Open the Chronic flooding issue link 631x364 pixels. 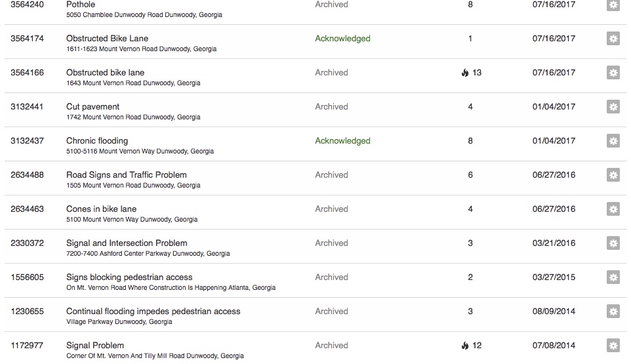(x=97, y=141)
